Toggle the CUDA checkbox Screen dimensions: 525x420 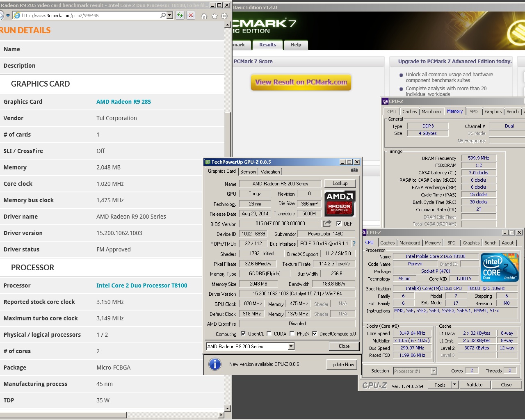tap(269, 333)
